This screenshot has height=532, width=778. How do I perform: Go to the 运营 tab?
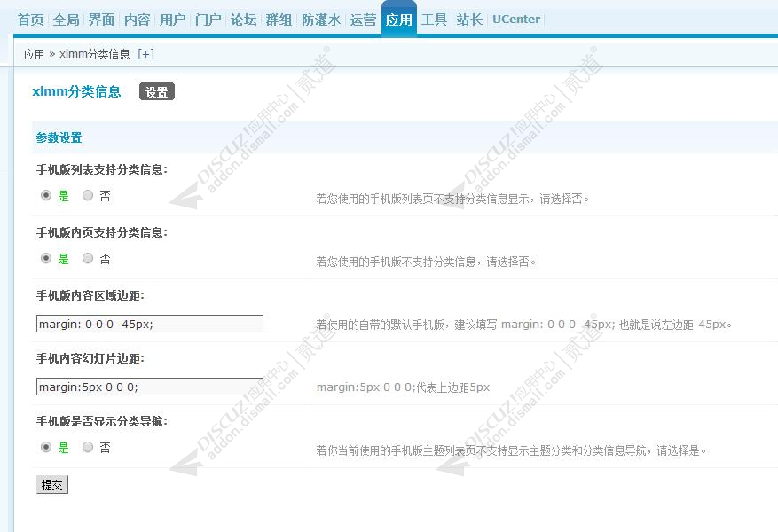pos(363,20)
